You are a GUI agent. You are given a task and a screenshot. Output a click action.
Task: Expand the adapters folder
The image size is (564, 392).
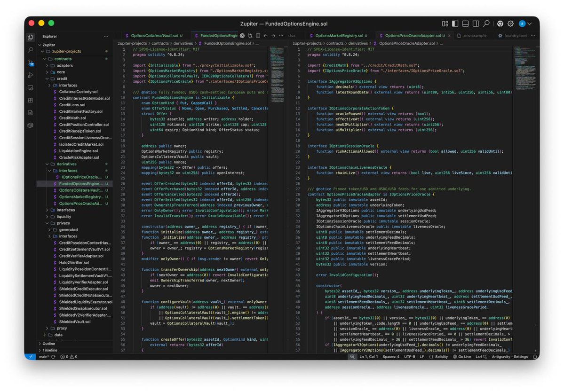64,66
